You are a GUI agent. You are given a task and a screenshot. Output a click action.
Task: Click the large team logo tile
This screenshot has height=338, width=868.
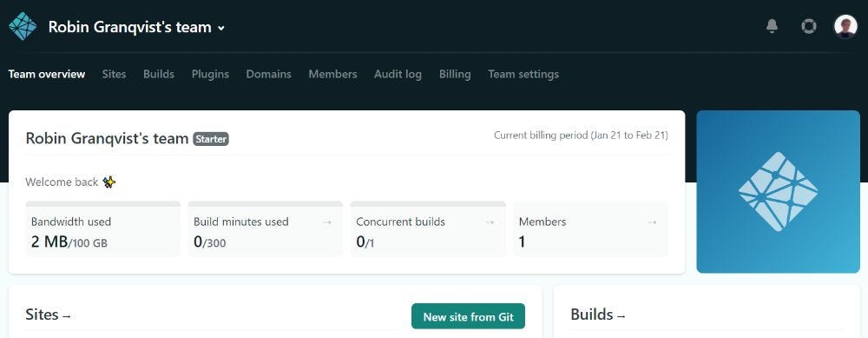pos(779,192)
